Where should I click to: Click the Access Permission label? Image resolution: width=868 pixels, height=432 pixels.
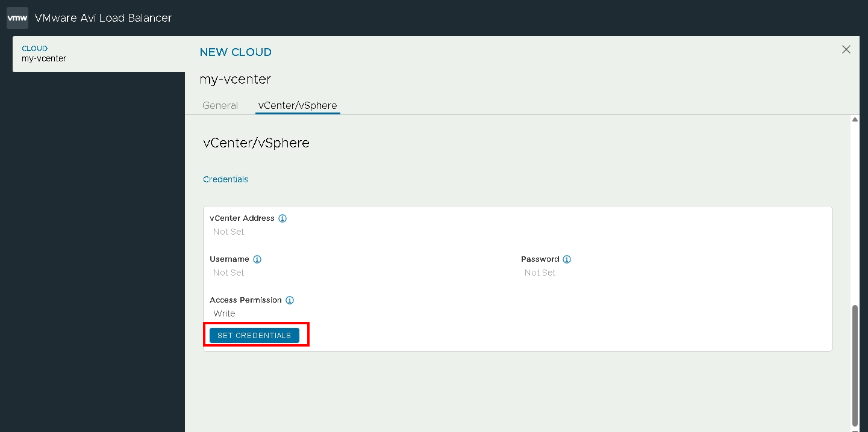tap(246, 300)
